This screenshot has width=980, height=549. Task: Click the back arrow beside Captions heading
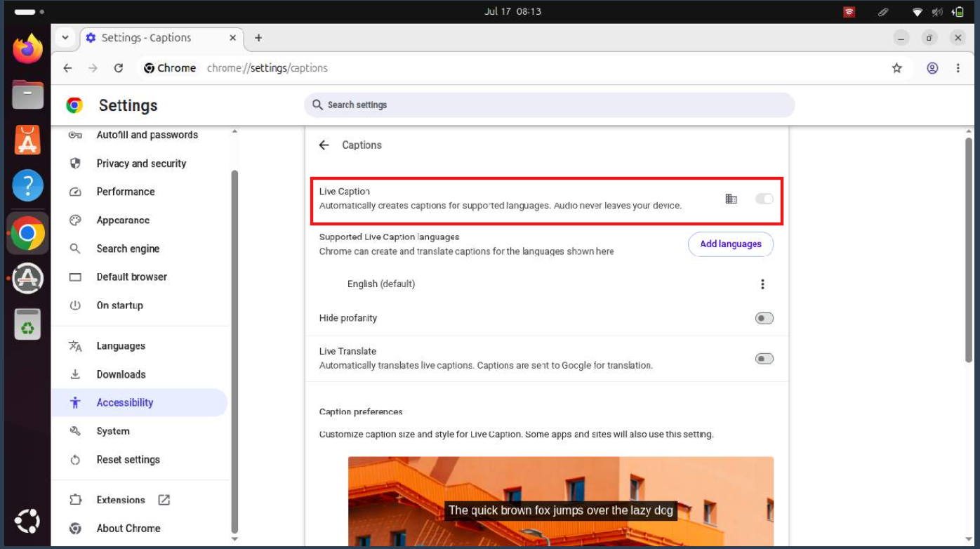[x=324, y=145]
